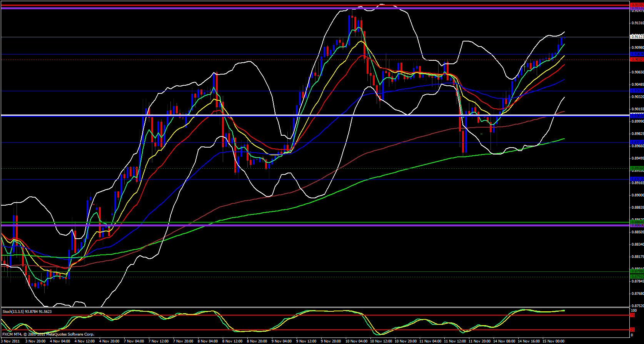Click the blue 0.90890 price level tag

(x=636, y=54)
